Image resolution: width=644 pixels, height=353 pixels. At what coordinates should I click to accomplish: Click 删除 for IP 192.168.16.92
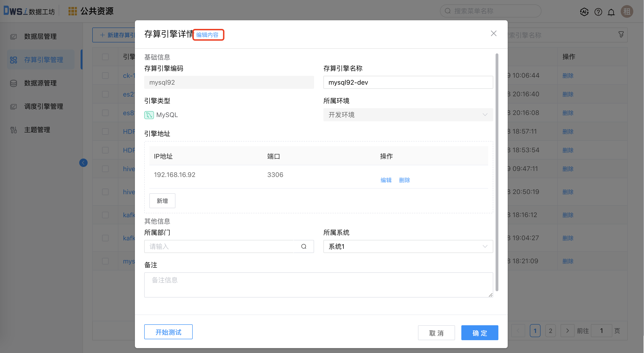tap(404, 180)
